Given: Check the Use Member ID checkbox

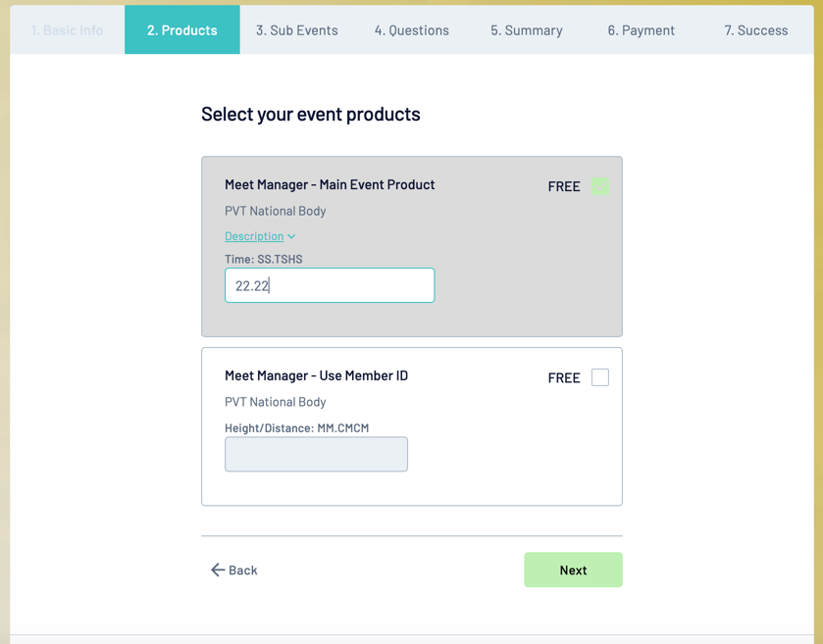Looking at the screenshot, I should pos(600,377).
